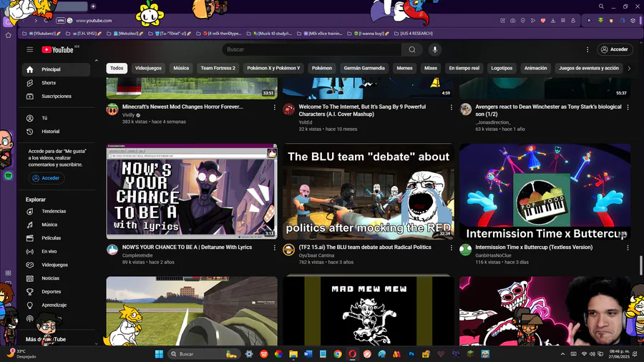Open En vivo under Explorar
This screenshot has height=362, width=644.
(x=56, y=252)
